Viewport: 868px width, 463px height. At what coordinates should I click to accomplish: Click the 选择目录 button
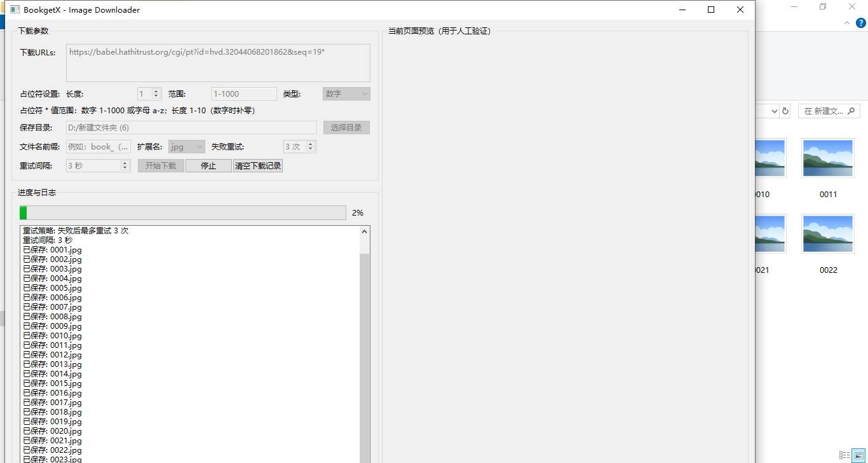tap(346, 127)
